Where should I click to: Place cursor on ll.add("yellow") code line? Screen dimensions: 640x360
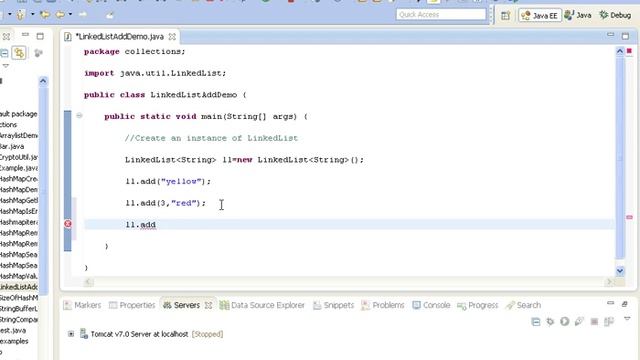168,181
